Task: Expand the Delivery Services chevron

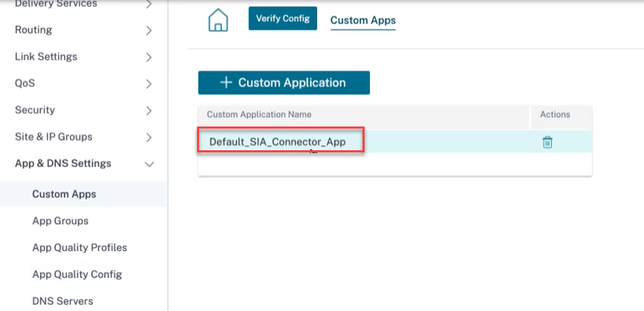Action: pyautogui.click(x=149, y=4)
